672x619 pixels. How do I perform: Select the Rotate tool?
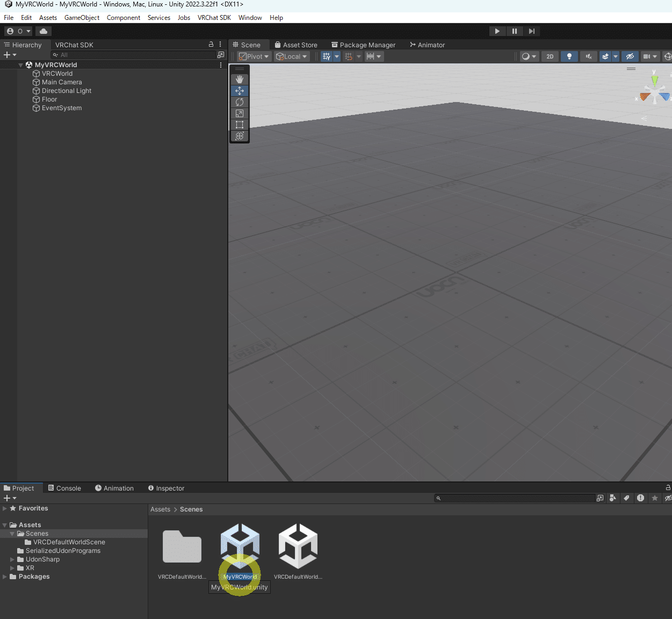(240, 102)
